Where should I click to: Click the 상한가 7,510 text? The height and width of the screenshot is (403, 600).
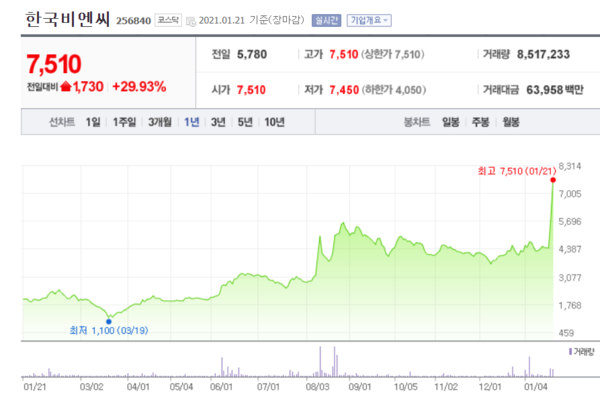(393, 54)
